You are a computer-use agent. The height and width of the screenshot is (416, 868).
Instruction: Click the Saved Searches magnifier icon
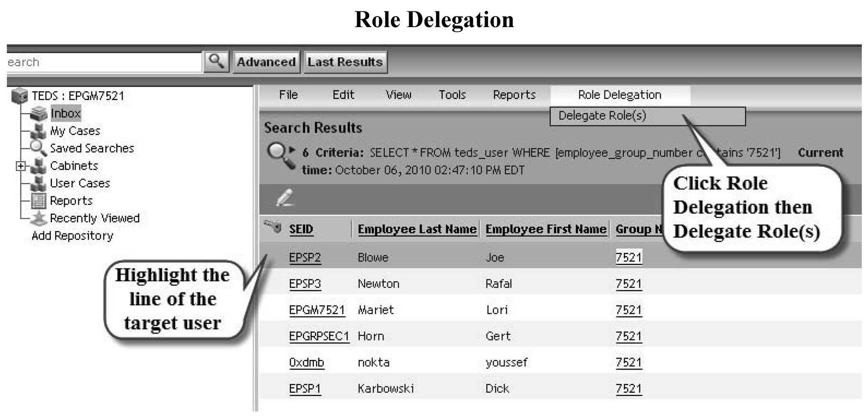coord(38,148)
